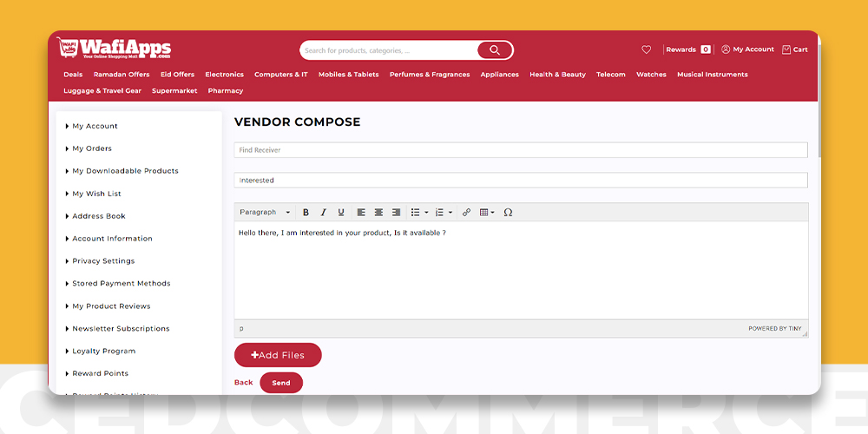Click the p element path indicator
Image resolution: width=868 pixels, height=434 pixels.
pos(241,328)
